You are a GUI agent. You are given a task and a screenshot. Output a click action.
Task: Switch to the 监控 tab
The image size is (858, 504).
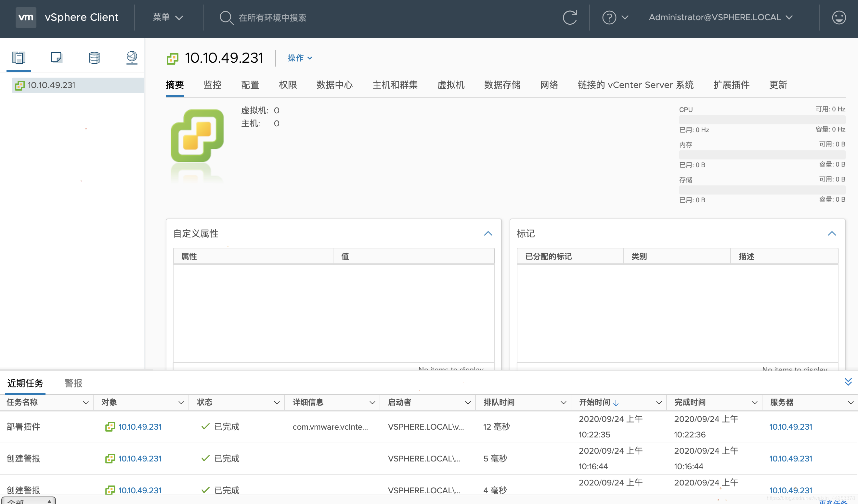(213, 85)
